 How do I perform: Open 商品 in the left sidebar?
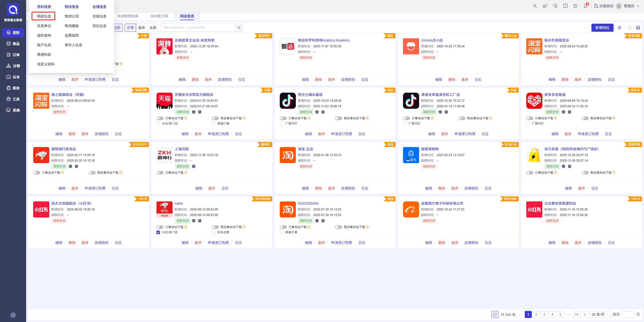[13, 44]
